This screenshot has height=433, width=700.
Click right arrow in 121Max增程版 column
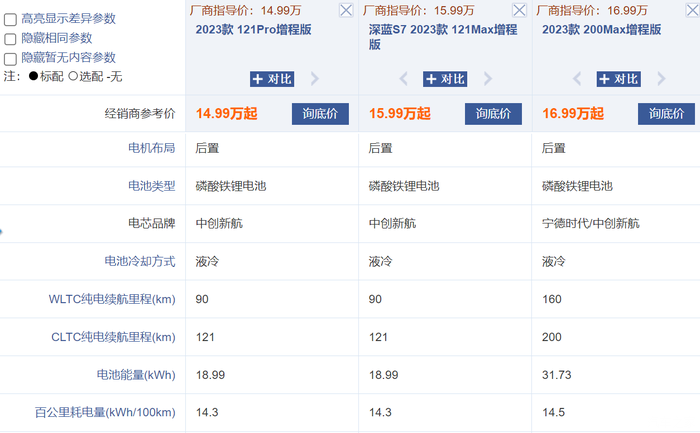[x=489, y=79]
